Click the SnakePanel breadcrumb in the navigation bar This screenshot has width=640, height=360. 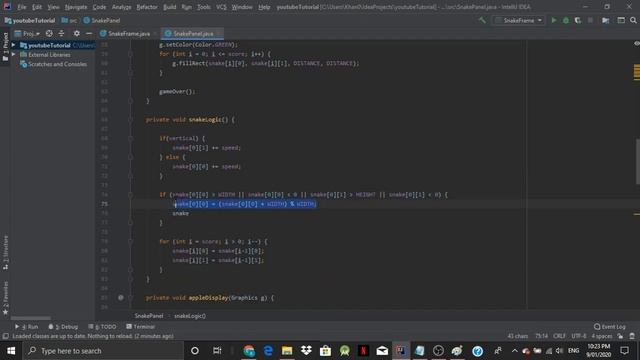pyautogui.click(x=102, y=20)
